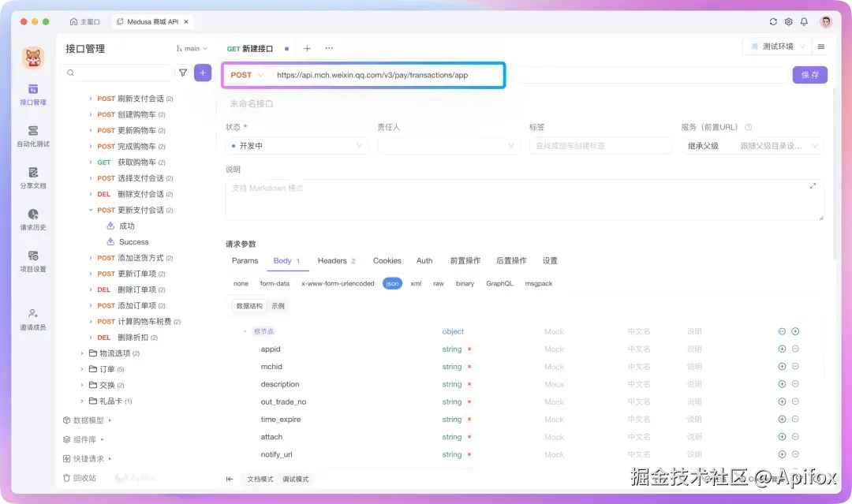The height and width of the screenshot is (504, 852).
Task: Open the POST method dropdown
Action: coord(247,73)
